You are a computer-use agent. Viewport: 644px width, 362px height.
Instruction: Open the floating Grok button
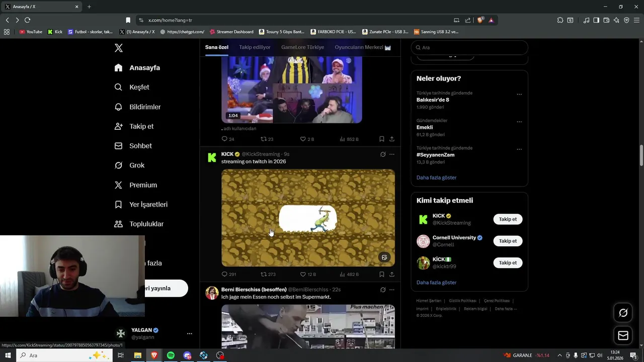623,313
